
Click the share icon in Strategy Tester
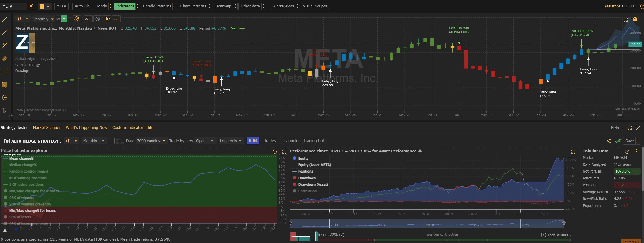(609, 141)
